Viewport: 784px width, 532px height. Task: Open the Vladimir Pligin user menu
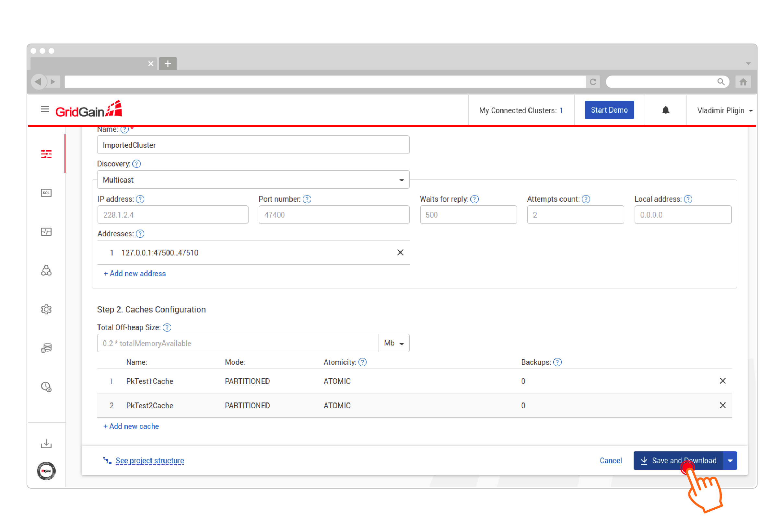point(725,111)
